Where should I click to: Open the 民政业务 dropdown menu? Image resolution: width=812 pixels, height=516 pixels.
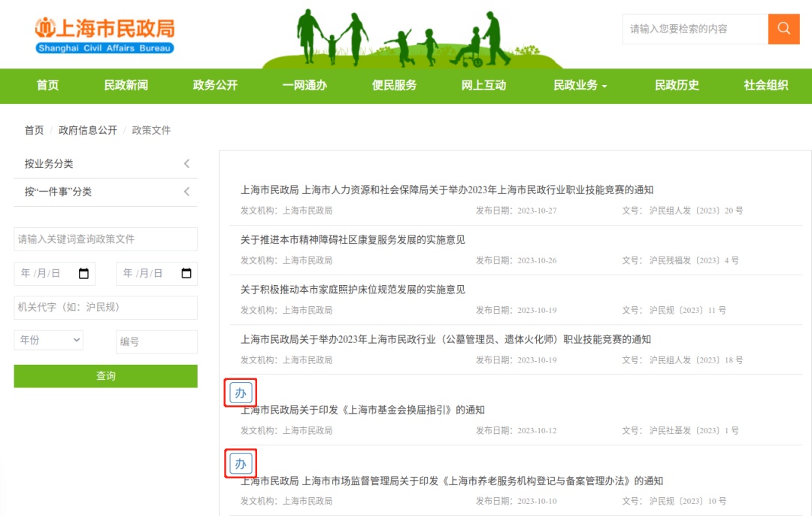pyautogui.click(x=580, y=86)
